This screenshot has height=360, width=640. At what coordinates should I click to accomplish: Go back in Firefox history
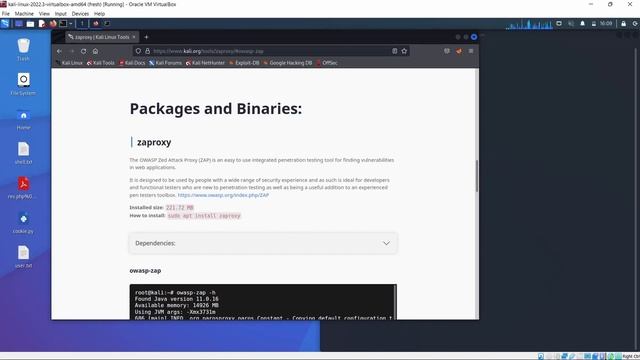[60, 51]
